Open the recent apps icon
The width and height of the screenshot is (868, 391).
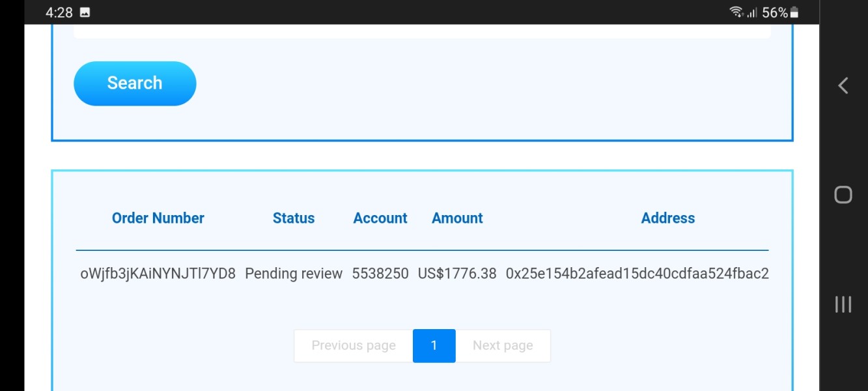[x=843, y=304]
